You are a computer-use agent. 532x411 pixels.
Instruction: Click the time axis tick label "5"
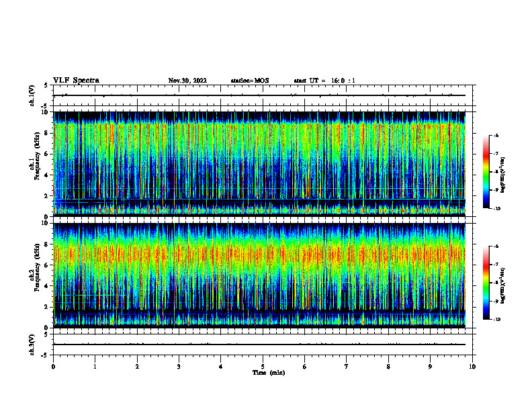coord(263,367)
